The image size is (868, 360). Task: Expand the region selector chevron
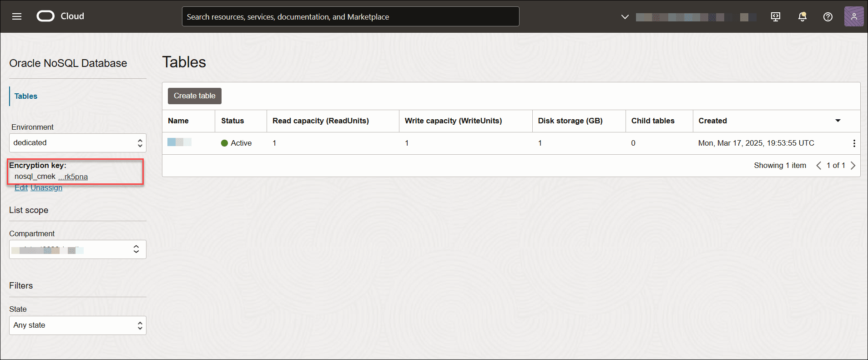click(625, 17)
